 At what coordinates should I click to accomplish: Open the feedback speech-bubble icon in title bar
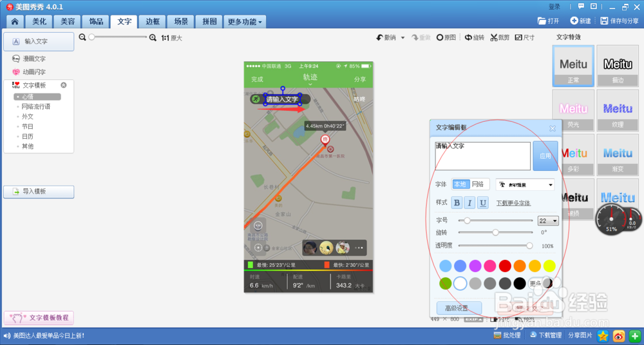[581, 6]
